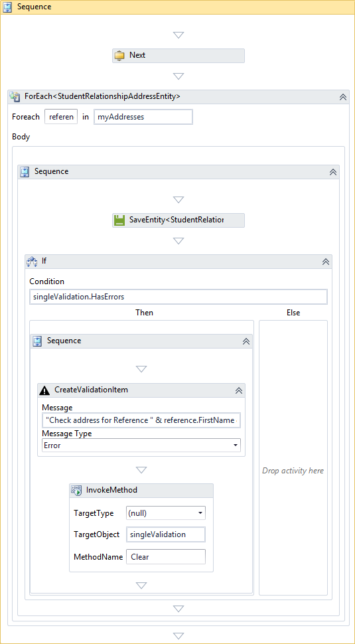Click the innermost Then-branch Sequence icon
355x644 pixels.
click(37, 341)
